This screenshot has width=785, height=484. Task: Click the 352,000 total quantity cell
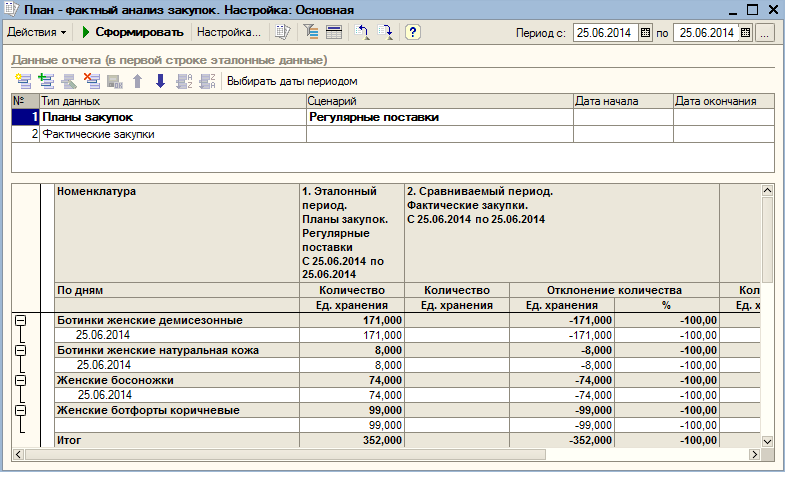[x=352, y=440]
